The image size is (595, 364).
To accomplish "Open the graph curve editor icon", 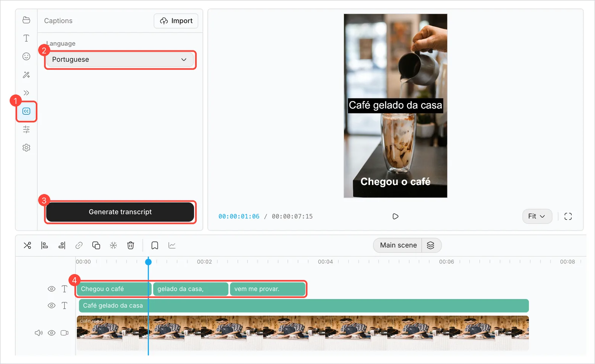I will pyautogui.click(x=172, y=245).
